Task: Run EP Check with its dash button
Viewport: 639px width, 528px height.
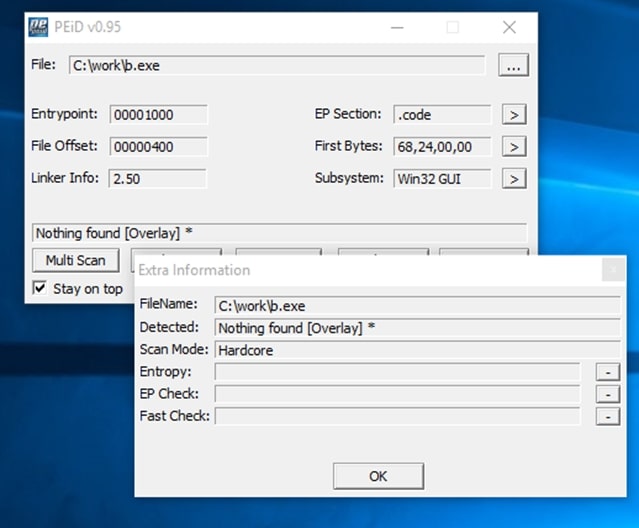Action: coord(608,394)
